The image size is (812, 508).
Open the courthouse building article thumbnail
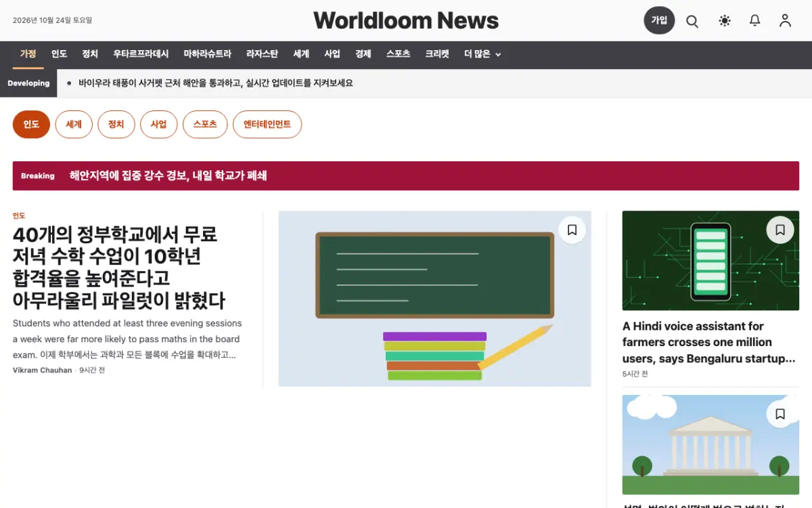(x=710, y=445)
